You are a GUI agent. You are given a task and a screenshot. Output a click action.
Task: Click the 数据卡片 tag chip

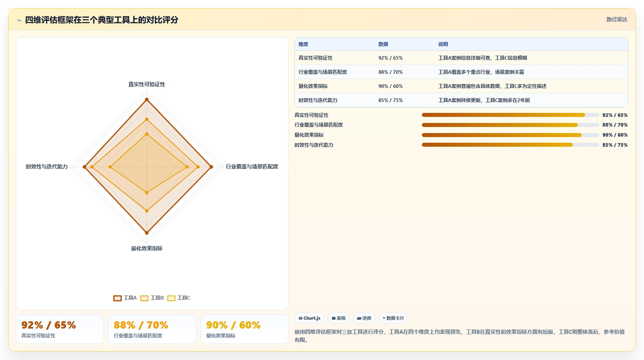point(393,318)
